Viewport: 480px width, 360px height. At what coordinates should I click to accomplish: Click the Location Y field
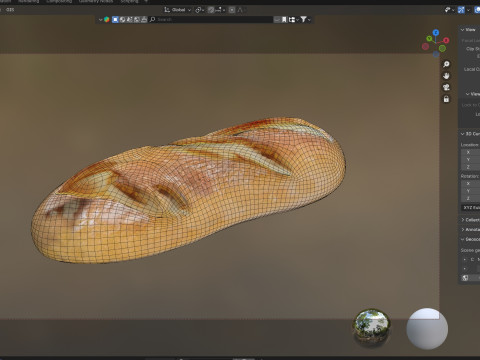click(x=470, y=160)
